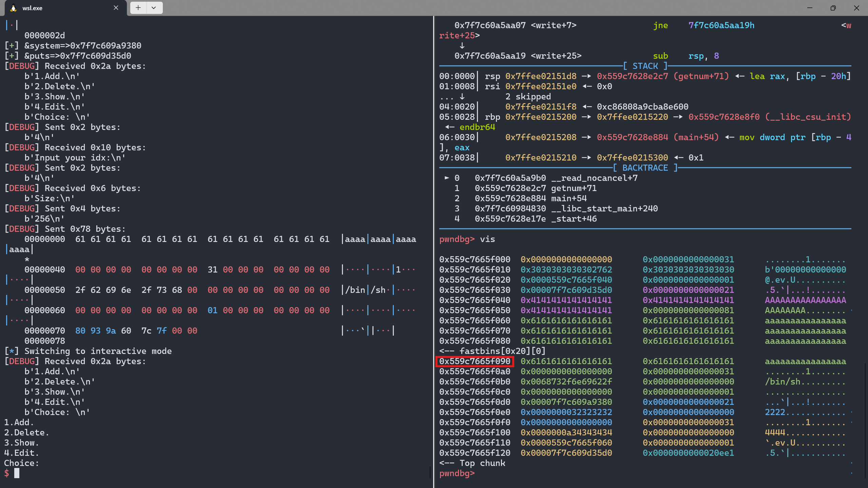Click the '3.Show.' menu line at bottom

click(21, 443)
